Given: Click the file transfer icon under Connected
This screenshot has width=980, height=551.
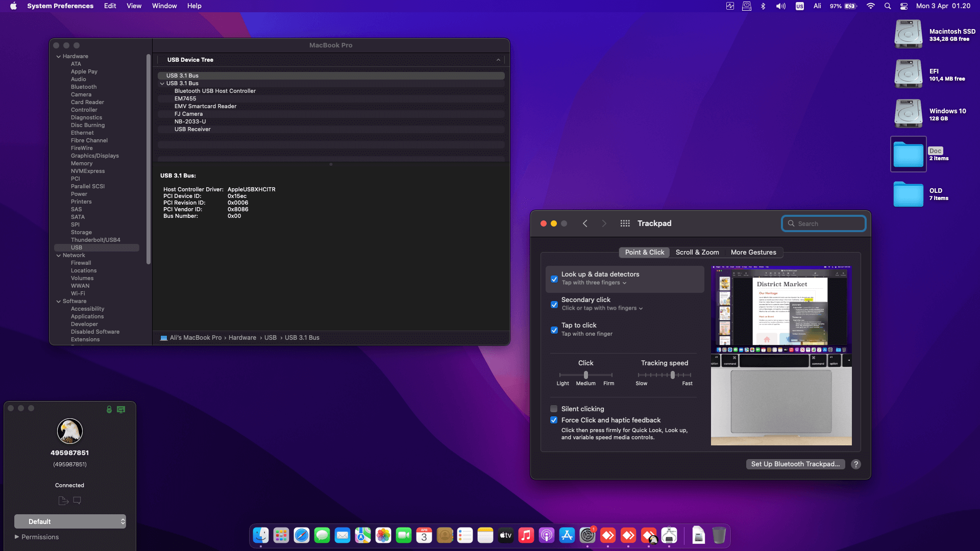Looking at the screenshot, I should (x=63, y=500).
